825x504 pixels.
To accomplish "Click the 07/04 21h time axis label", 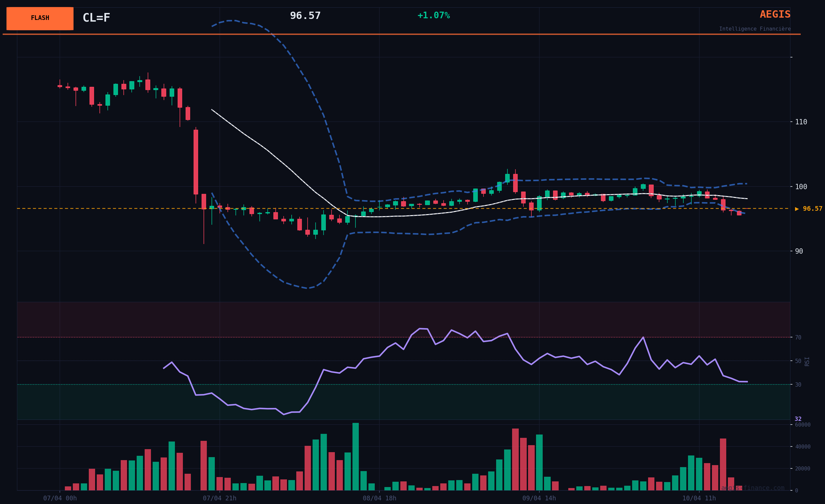I will (x=219, y=498).
